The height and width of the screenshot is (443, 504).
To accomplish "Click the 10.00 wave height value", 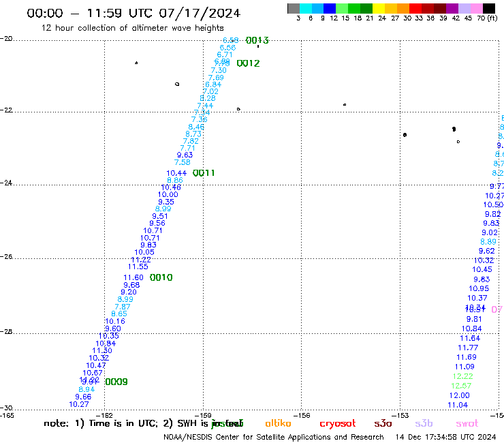I will (x=168, y=195).
